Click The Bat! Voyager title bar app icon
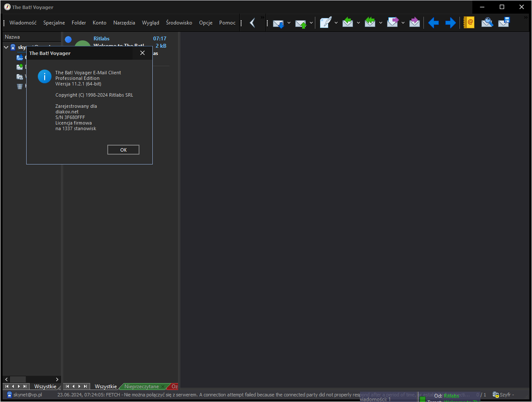The height and width of the screenshot is (402, 532). pos(7,7)
